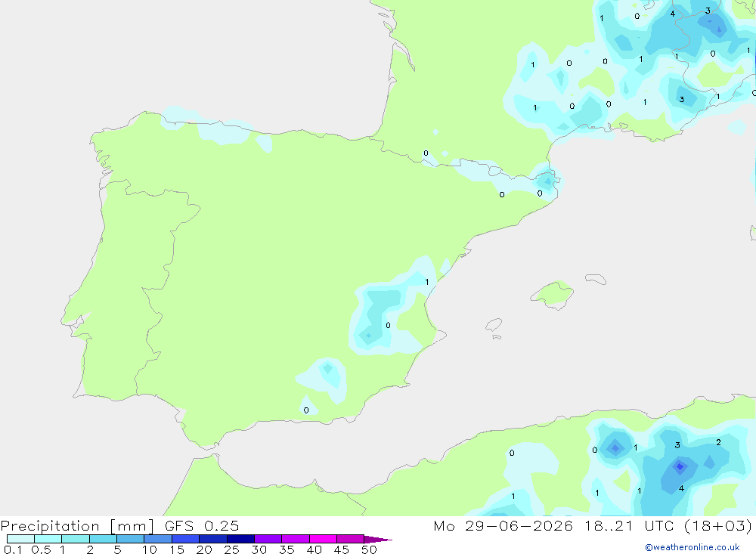Click the 0.5–1 mm legend color swatch
756x554 pixels.
pos(48,539)
